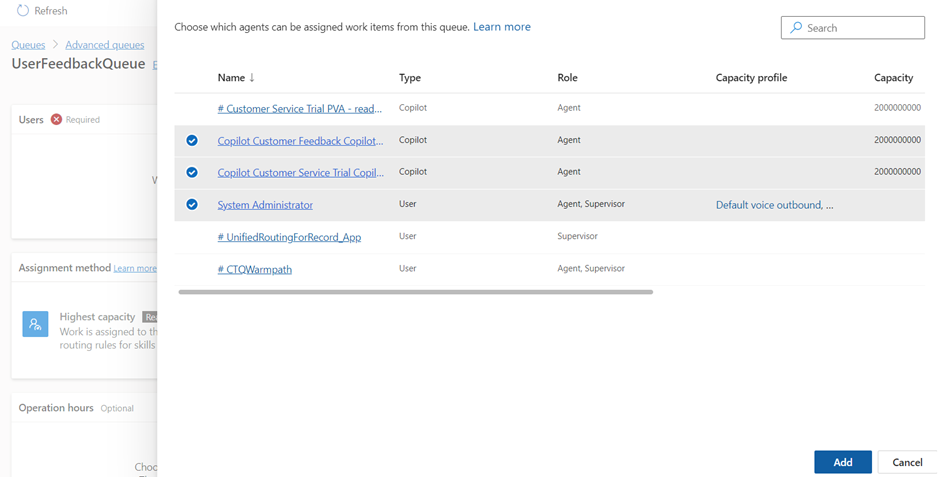Click the red Required error icon
The height and width of the screenshot is (477, 940).
point(56,119)
